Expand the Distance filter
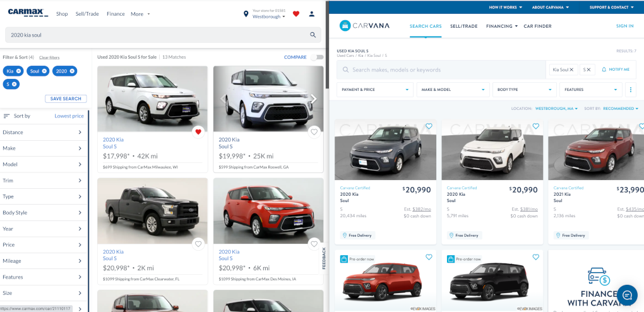 [x=44, y=133]
